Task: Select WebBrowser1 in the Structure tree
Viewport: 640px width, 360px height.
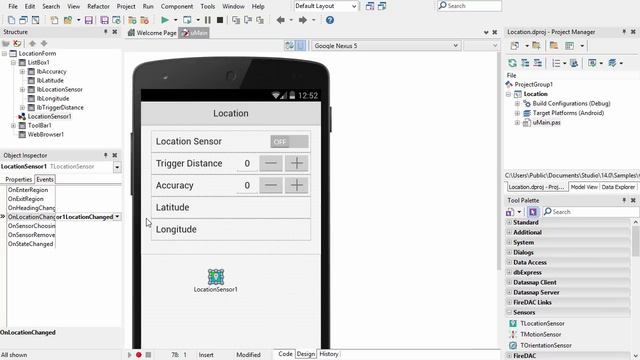Action: pos(46,134)
